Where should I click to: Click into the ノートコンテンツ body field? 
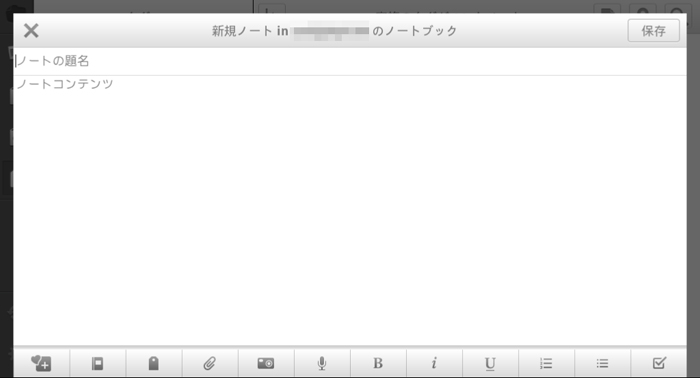tap(65, 84)
